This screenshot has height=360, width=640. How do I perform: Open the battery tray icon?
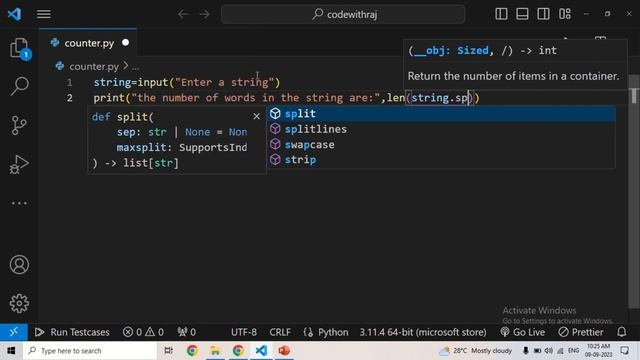click(x=537, y=351)
